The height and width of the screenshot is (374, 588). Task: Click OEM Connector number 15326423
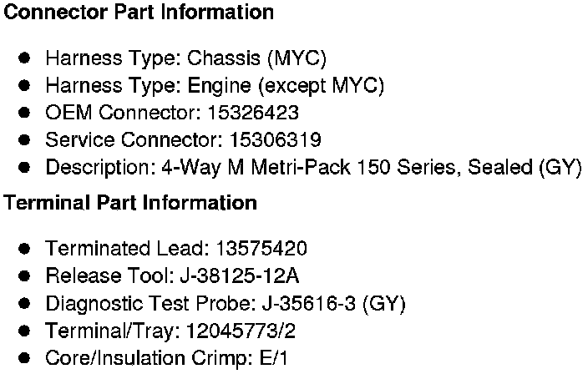coord(254,113)
